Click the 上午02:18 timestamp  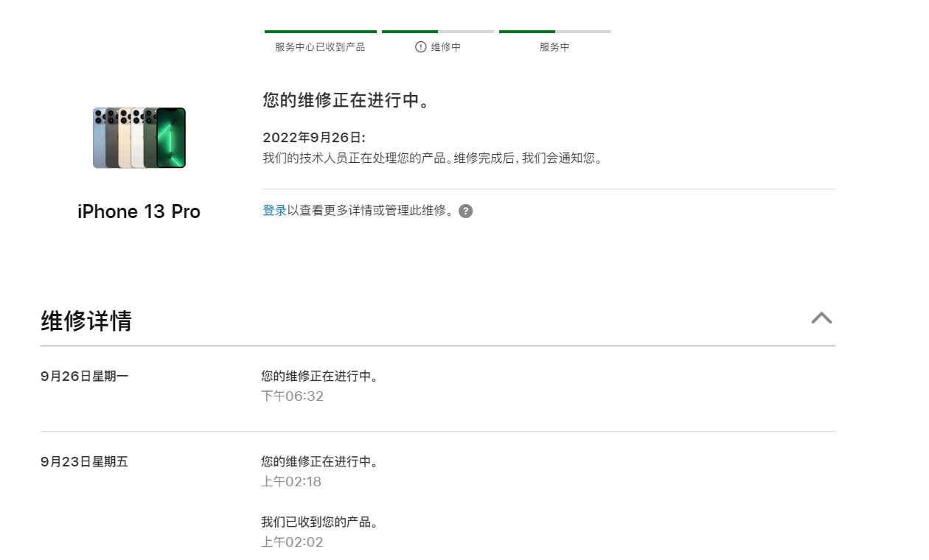pos(291,482)
